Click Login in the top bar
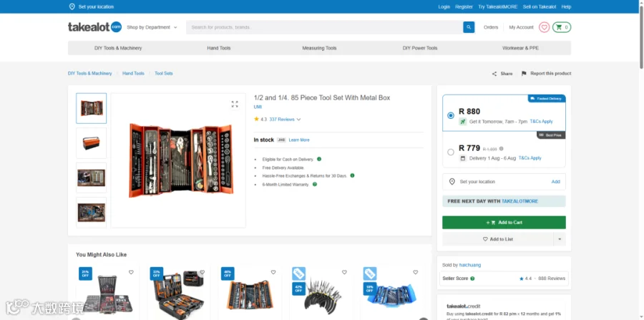644x320 pixels. pyautogui.click(x=444, y=6)
